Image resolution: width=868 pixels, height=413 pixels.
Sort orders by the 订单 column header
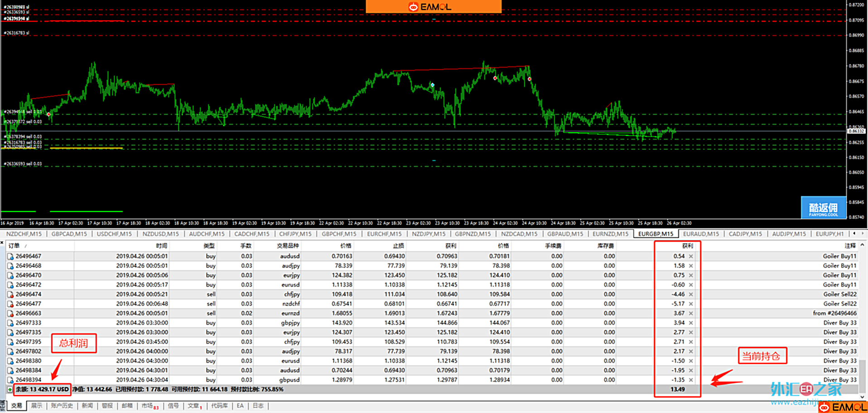click(x=14, y=246)
